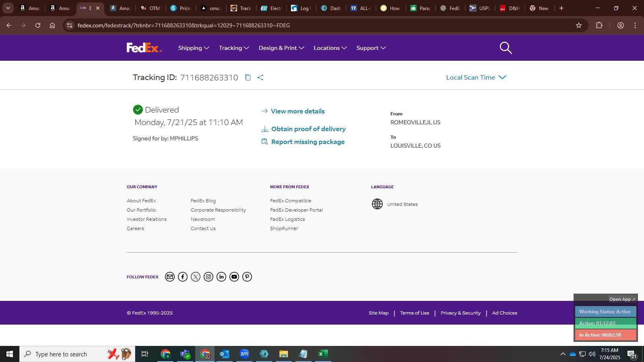Click Obtain proof of delivery
Image resolution: width=644 pixels, height=362 pixels.
click(x=303, y=129)
